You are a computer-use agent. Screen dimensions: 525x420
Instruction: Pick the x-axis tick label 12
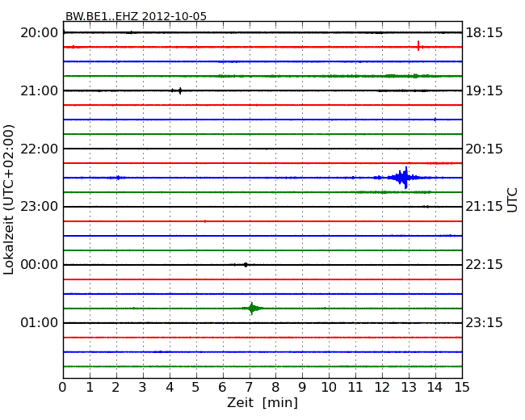click(382, 387)
